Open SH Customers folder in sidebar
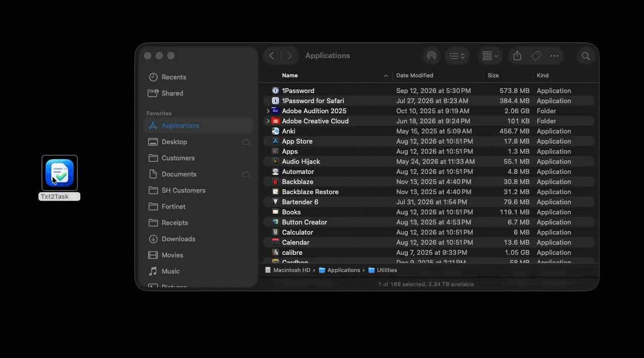The width and height of the screenshot is (644, 358). (198, 190)
